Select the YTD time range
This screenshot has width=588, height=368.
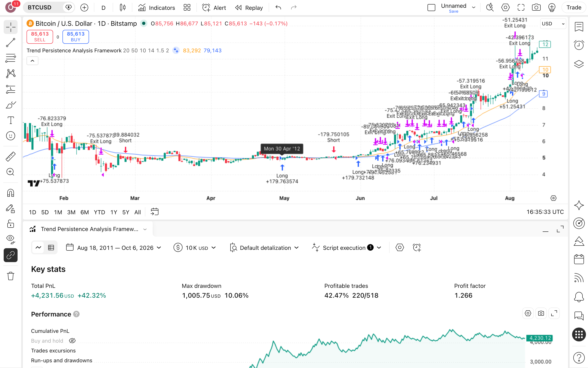click(x=99, y=212)
